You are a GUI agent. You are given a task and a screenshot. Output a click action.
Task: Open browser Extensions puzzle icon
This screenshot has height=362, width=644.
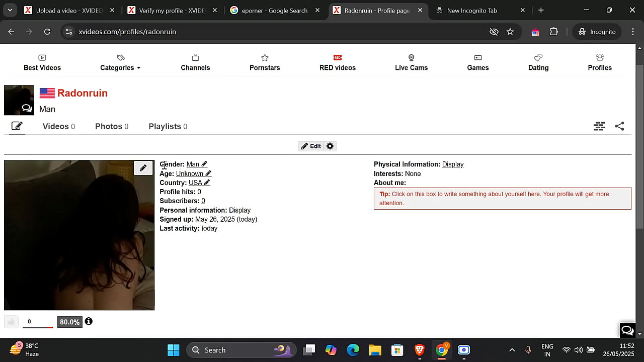click(554, 32)
